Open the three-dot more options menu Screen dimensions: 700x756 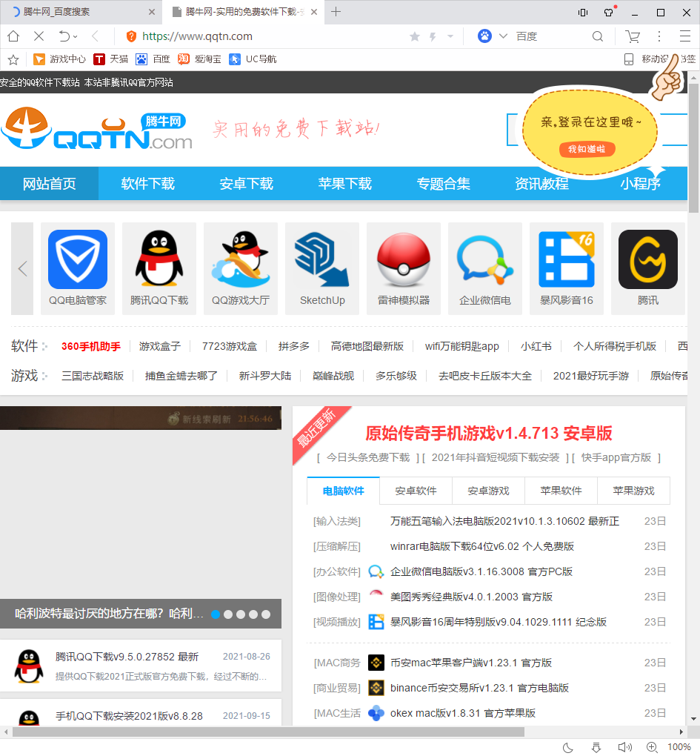(x=659, y=36)
